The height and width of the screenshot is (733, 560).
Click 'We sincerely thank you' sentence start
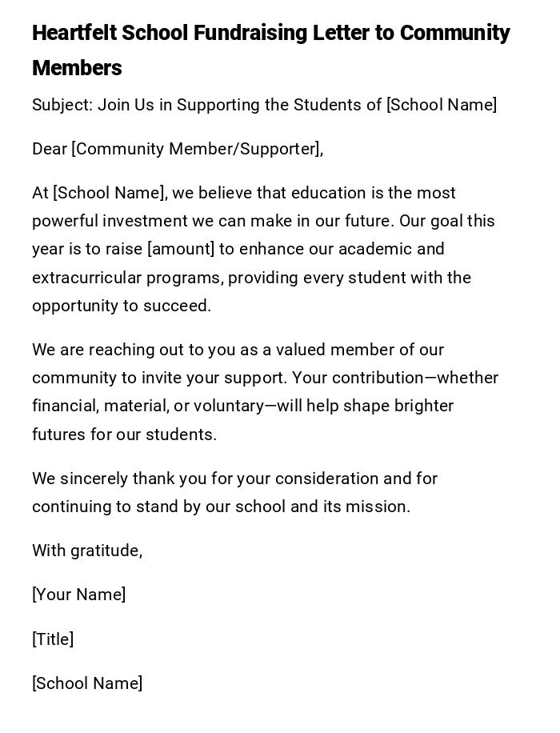click(108, 479)
